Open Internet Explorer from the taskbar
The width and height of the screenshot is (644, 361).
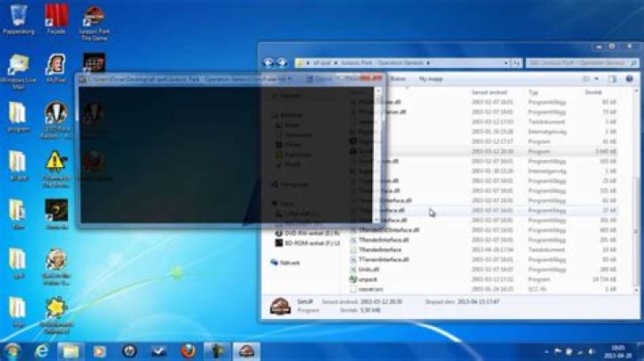tap(41, 349)
